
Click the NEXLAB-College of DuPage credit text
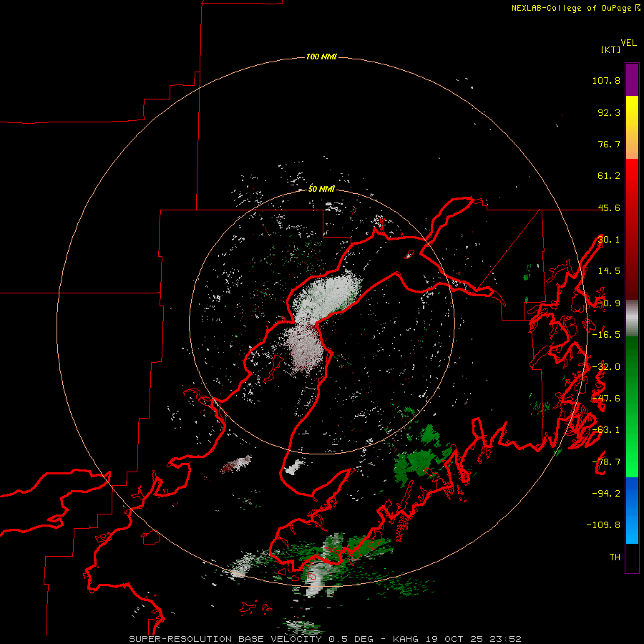point(571,8)
